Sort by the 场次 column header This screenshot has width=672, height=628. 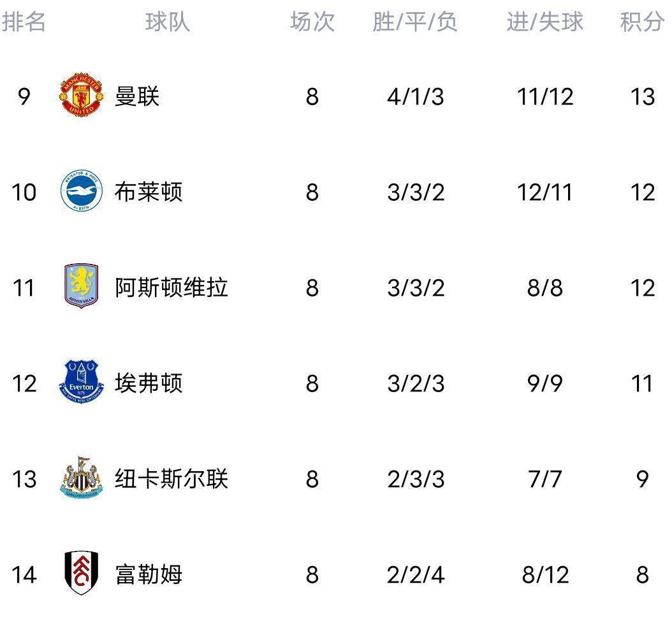click(312, 22)
